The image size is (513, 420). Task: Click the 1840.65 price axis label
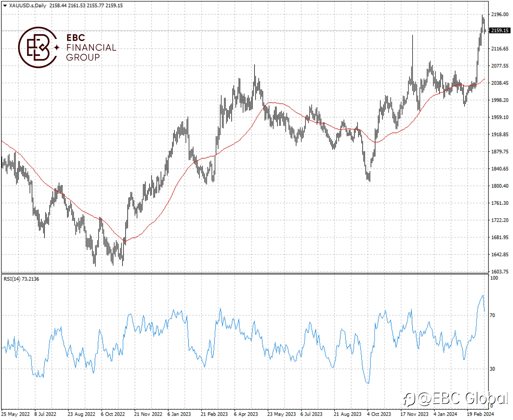(500, 169)
